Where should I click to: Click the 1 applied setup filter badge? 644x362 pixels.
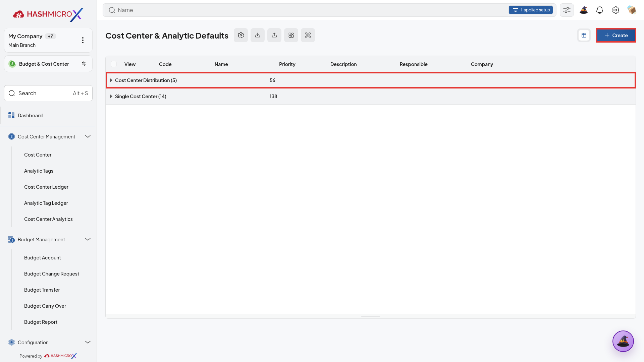pyautogui.click(x=531, y=10)
